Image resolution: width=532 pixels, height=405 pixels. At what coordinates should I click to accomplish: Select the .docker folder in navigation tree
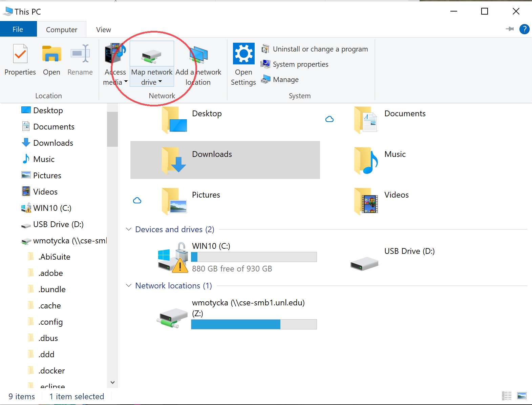coord(51,371)
